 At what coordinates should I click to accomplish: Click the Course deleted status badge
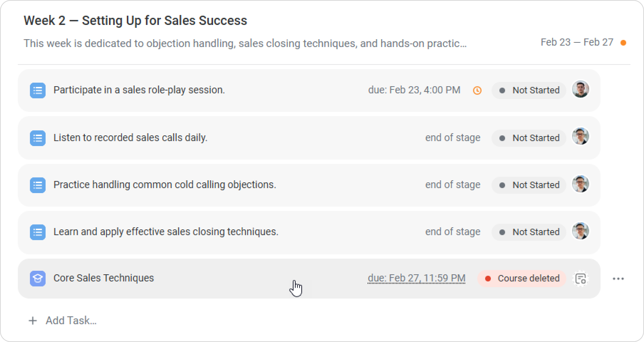522,279
